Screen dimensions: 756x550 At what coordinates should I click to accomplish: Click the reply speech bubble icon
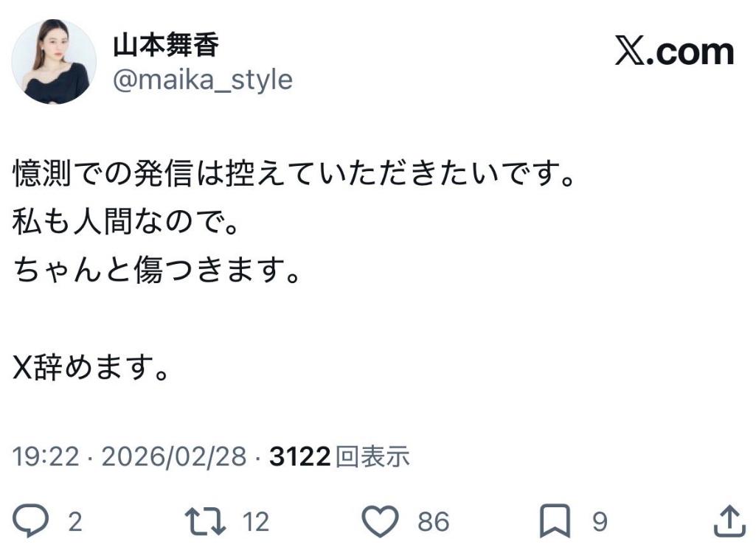pos(31,521)
